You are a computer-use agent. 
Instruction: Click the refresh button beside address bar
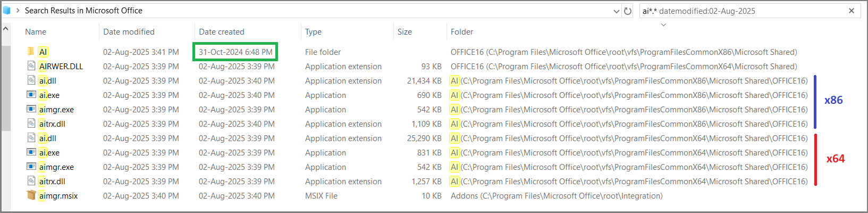(628, 11)
